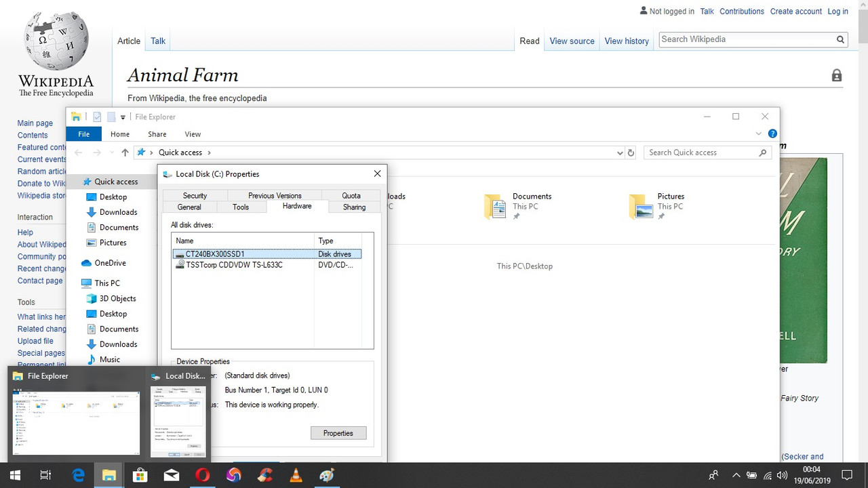Switch to the Previous Versions tab

point(275,195)
